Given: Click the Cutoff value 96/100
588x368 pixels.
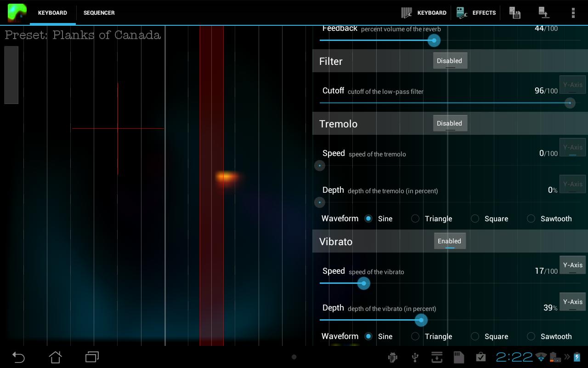Looking at the screenshot, I should point(546,91).
